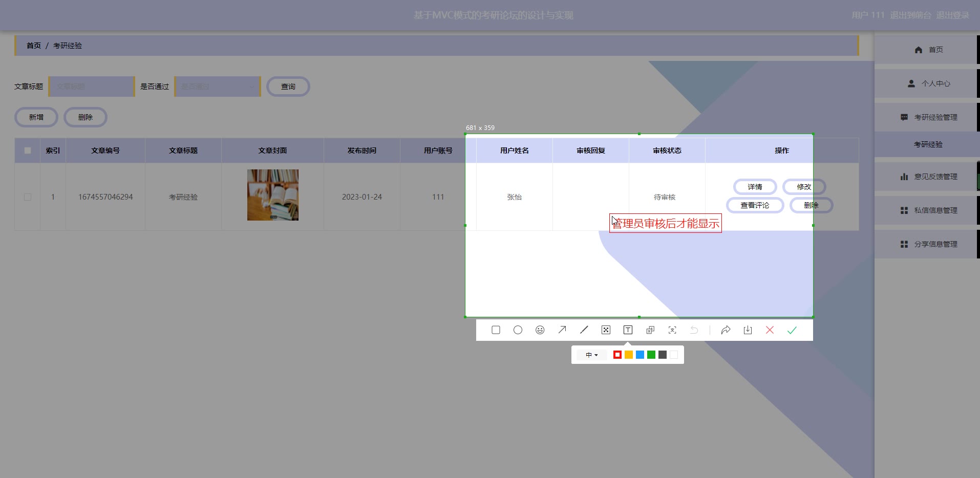This screenshot has width=980, height=478.
Task: Click the chat icon beside 考研经验管理
Action: 904,117
